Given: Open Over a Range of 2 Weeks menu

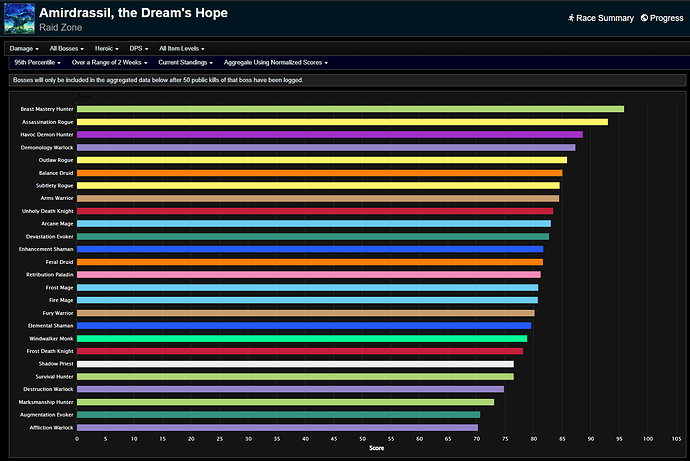Looking at the screenshot, I should point(110,63).
